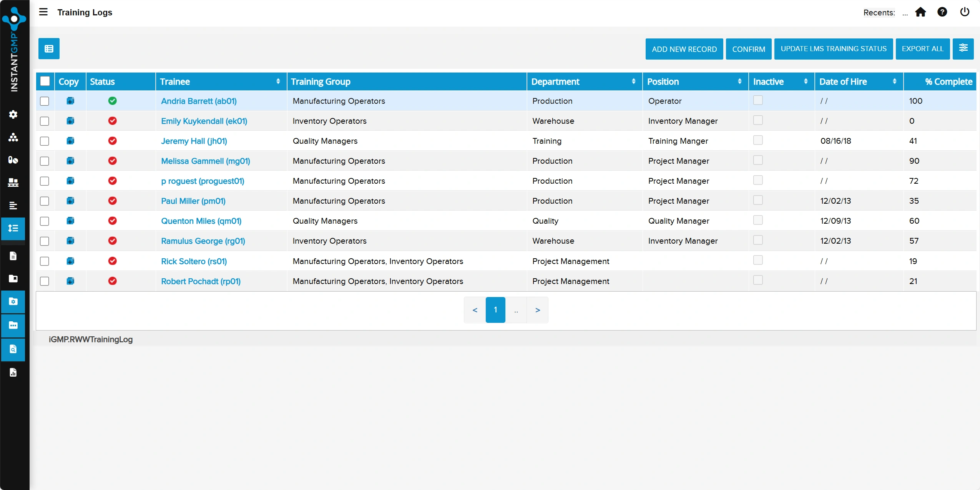
Task: Go to pagination page 1
Action: [x=495, y=310]
